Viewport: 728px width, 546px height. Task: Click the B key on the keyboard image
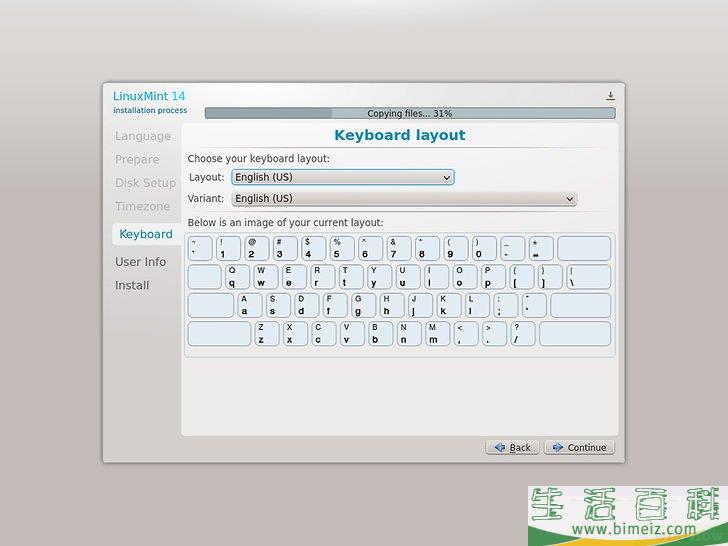click(x=380, y=333)
